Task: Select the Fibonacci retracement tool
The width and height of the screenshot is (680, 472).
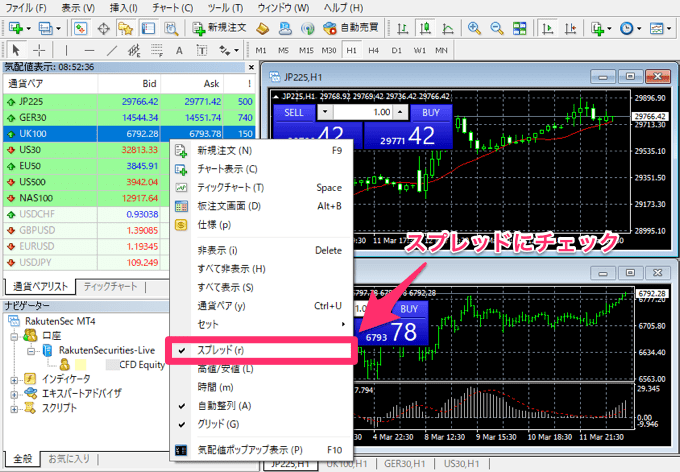Action: click(x=157, y=50)
